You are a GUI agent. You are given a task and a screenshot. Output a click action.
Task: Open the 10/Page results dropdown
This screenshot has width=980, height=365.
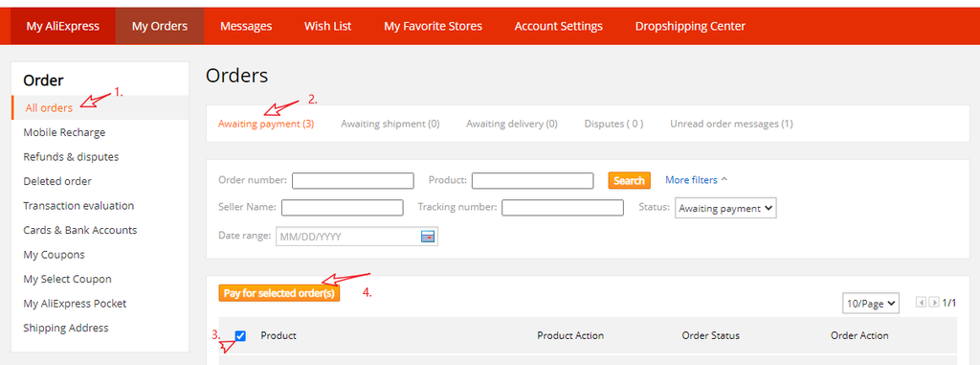tap(871, 303)
